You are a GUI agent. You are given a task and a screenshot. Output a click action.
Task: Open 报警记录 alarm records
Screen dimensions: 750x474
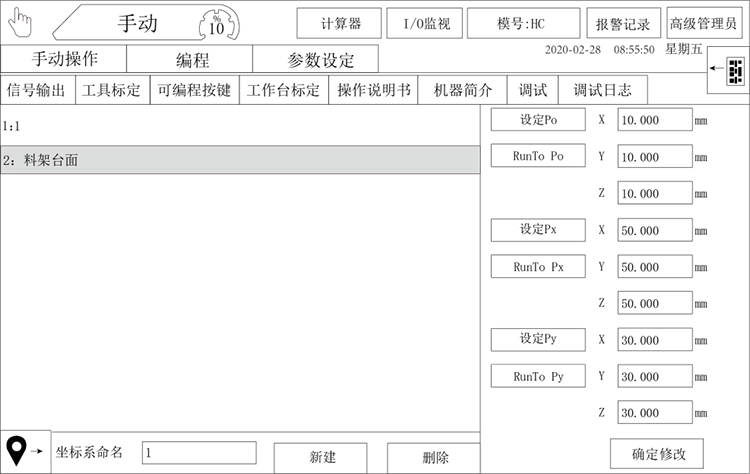coord(622,23)
